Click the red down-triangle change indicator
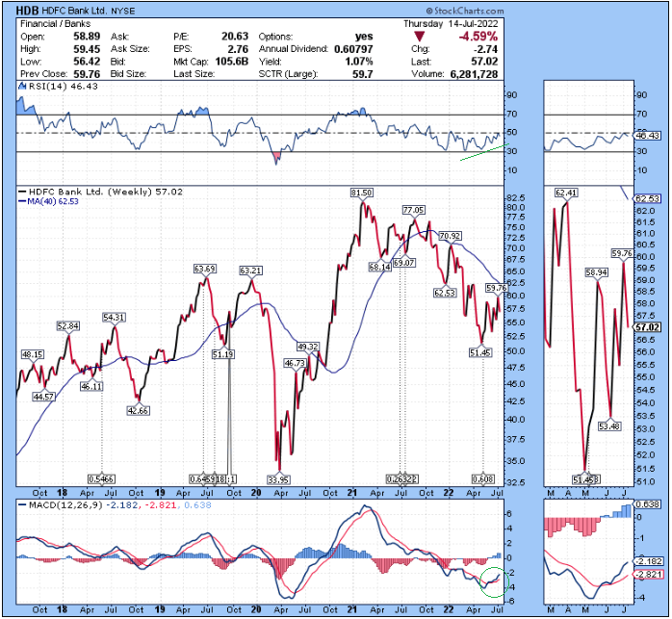Viewport: 672px width, 619px height. (x=419, y=37)
